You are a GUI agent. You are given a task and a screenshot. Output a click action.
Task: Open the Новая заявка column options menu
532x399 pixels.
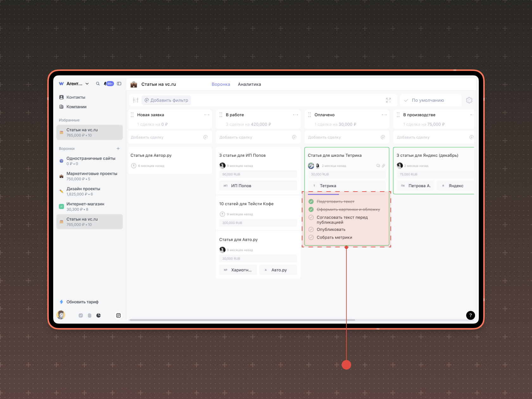(x=207, y=115)
